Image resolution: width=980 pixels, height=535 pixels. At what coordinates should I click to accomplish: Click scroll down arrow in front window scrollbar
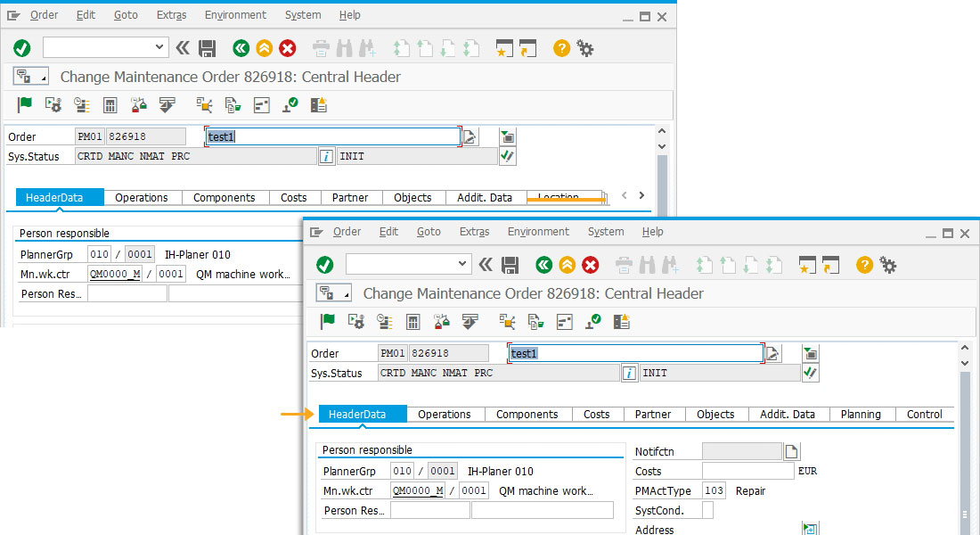965,363
